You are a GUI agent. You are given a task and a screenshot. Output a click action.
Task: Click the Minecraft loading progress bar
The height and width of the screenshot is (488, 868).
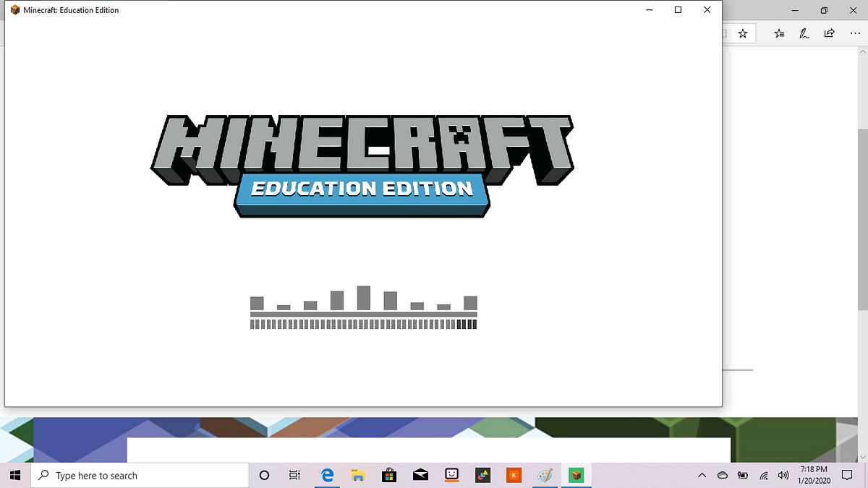363,325
